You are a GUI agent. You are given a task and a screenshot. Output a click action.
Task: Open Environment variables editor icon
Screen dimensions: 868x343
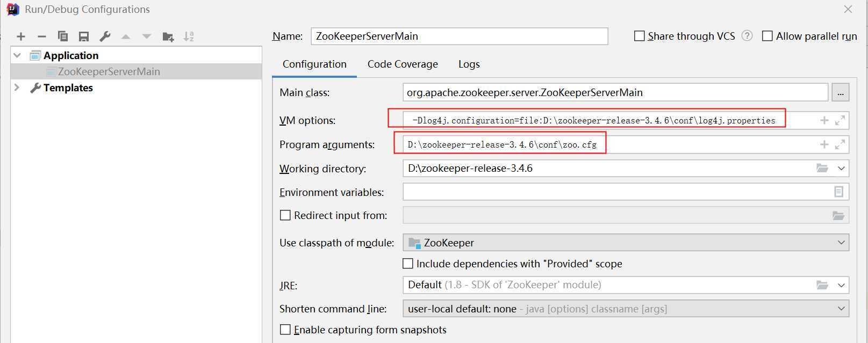pyautogui.click(x=838, y=192)
